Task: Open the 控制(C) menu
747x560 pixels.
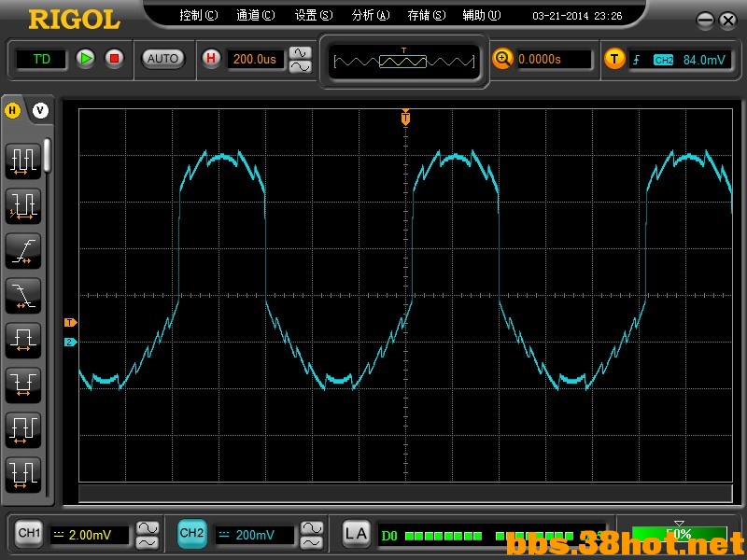Action: pos(199,16)
